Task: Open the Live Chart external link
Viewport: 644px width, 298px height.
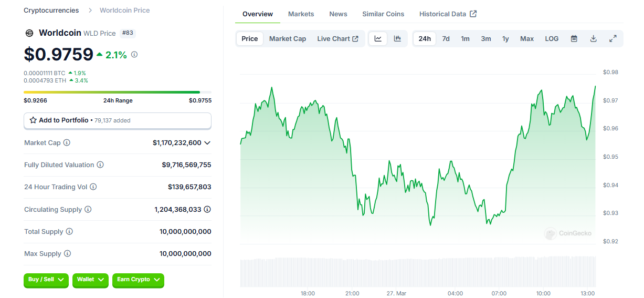Action: [x=337, y=38]
